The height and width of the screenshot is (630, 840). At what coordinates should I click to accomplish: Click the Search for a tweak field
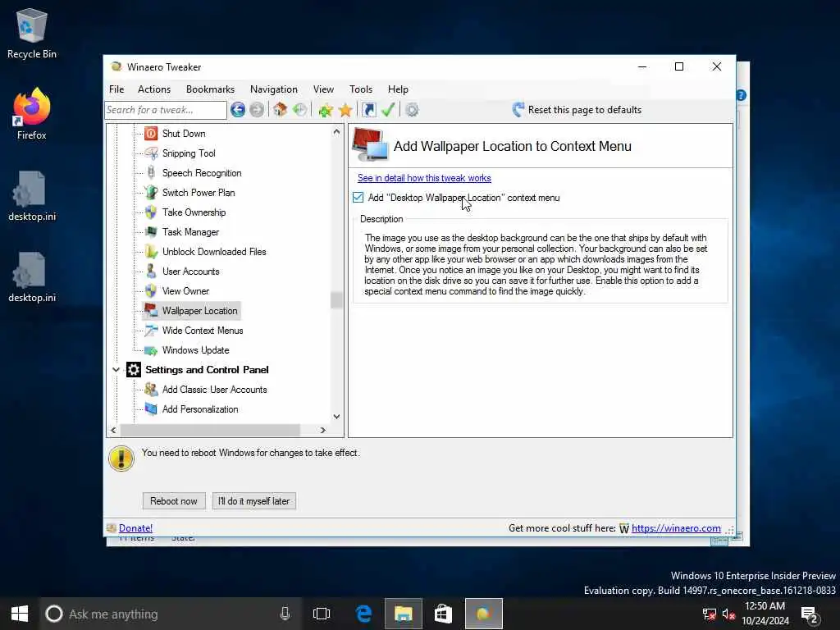166,110
